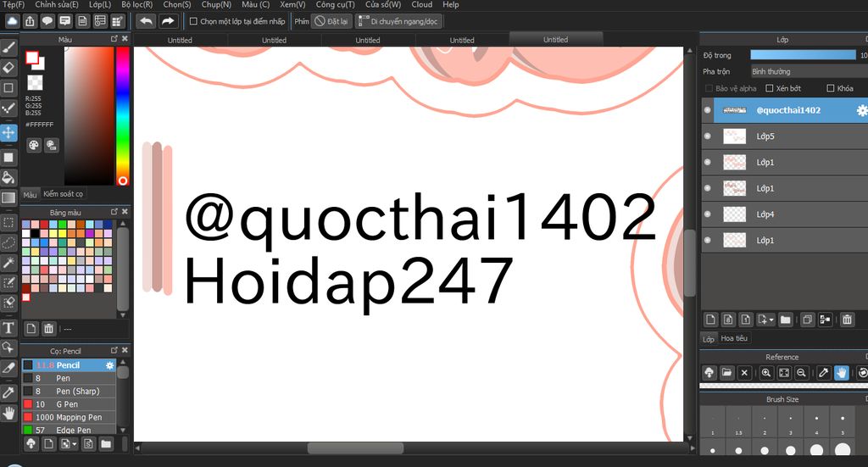Select the Mapping Pen brush
This screenshot has width=868, height=467.
[69, 417]
